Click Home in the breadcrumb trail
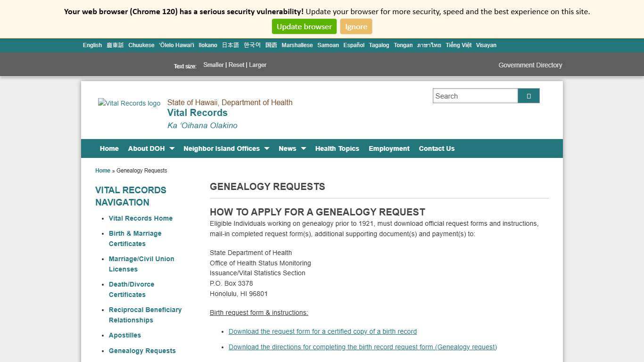Screen dimensions: 644x362 [102, 171]
